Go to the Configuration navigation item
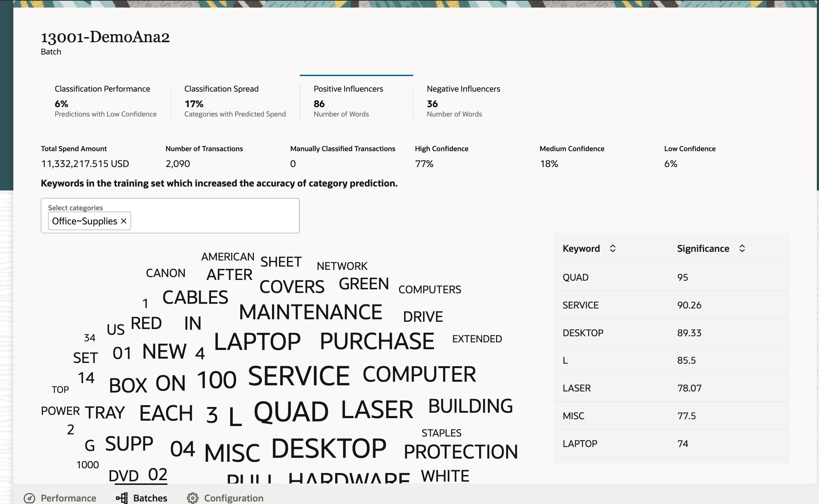819x504 pixels. [x=233, y=498]
